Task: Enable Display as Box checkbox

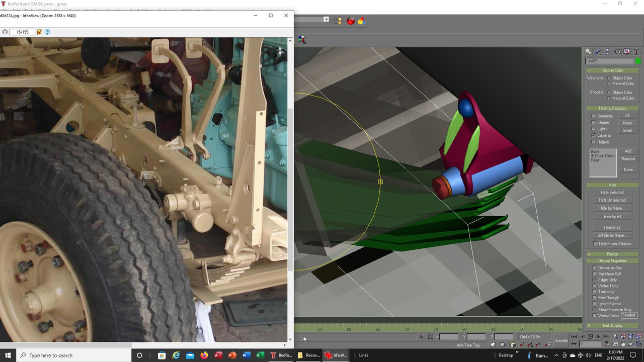Action: click(595, 268)
